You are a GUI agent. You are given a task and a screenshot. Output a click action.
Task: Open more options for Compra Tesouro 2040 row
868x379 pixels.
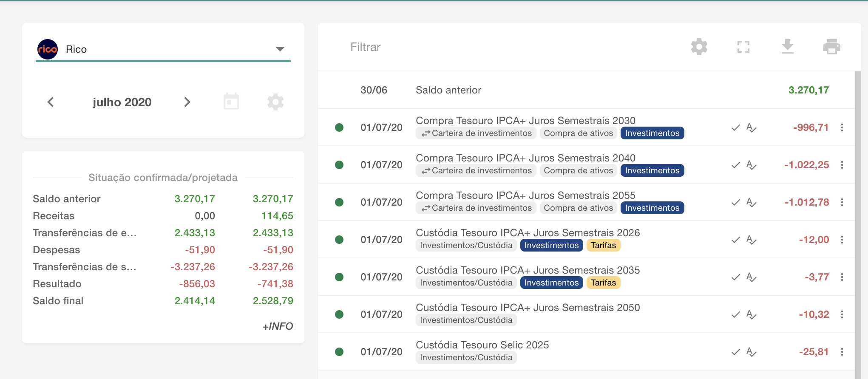[842, 165]
